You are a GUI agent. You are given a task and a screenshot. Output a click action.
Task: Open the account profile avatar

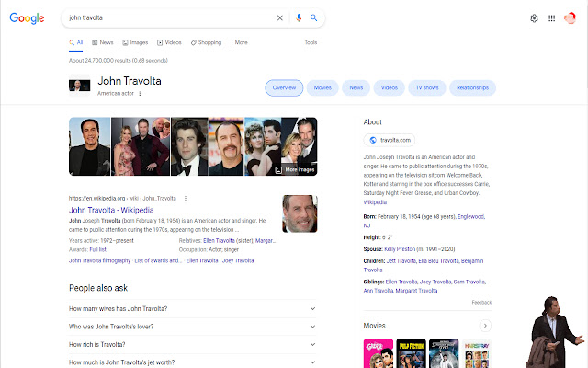coord(570,17)
